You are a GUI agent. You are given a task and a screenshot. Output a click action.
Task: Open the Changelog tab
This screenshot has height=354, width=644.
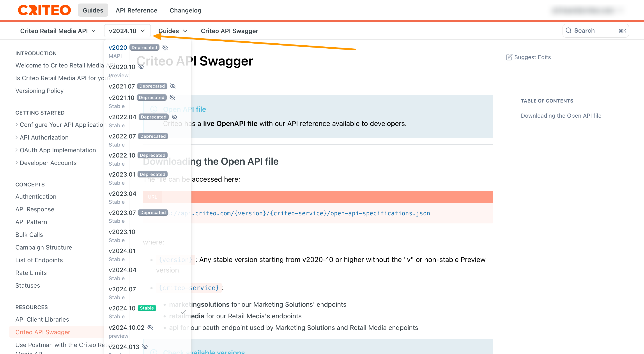(x=185, y=10)
